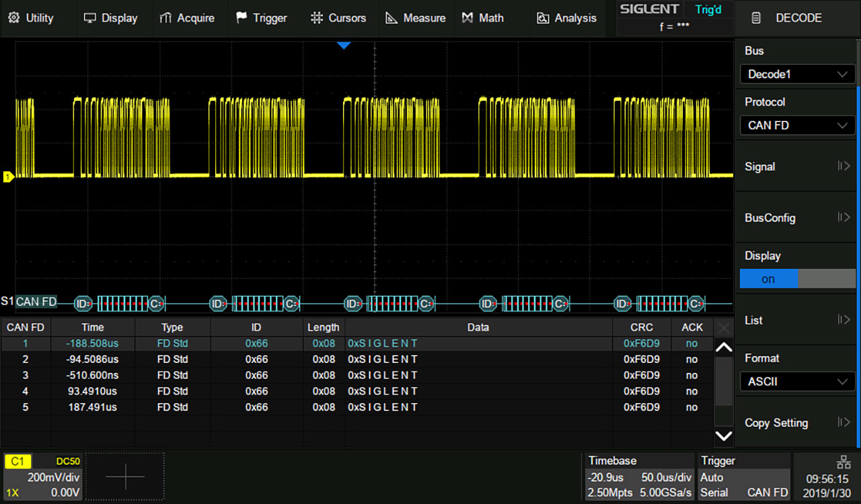
Task: Open the Protocol dropdown showing CAN FD
Action: tap(797, 125)
